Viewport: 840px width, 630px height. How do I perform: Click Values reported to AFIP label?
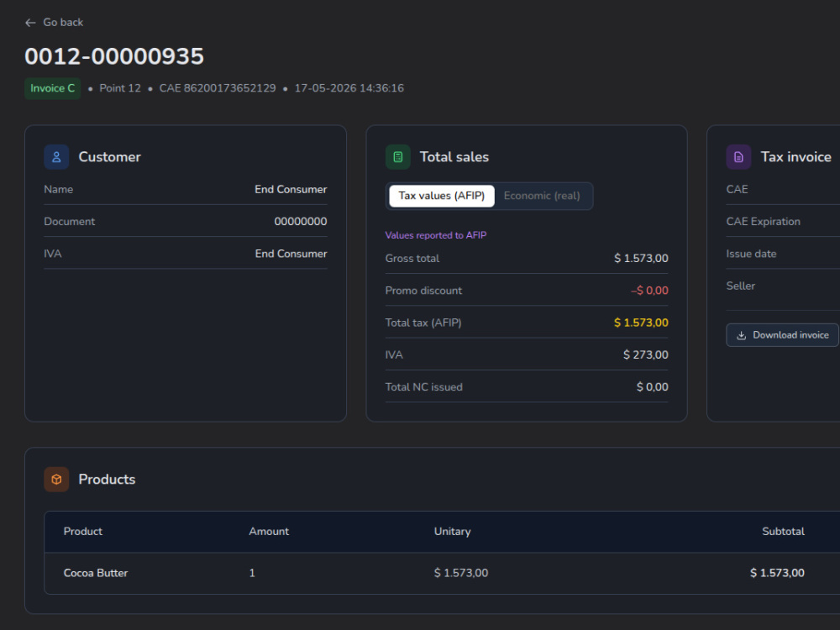point(435,235)
